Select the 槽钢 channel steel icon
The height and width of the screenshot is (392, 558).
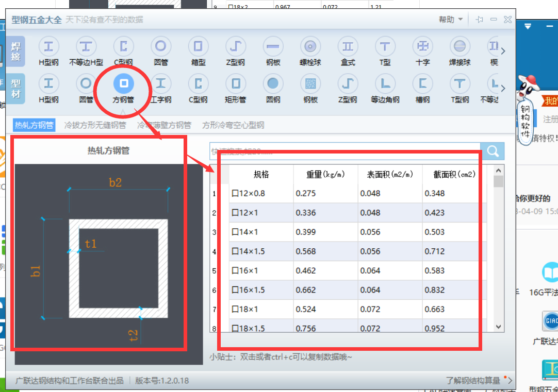pyautogui.click(x=422, y=84)
